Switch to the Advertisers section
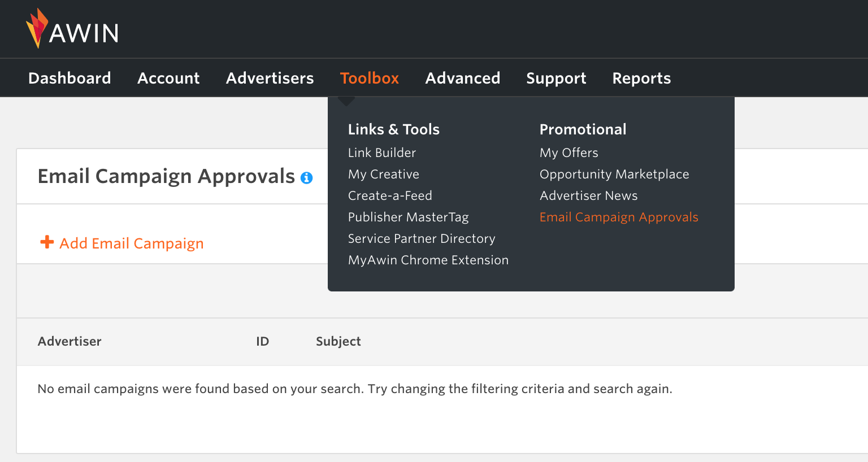This screenshot has width=868, height=462. 270,78
